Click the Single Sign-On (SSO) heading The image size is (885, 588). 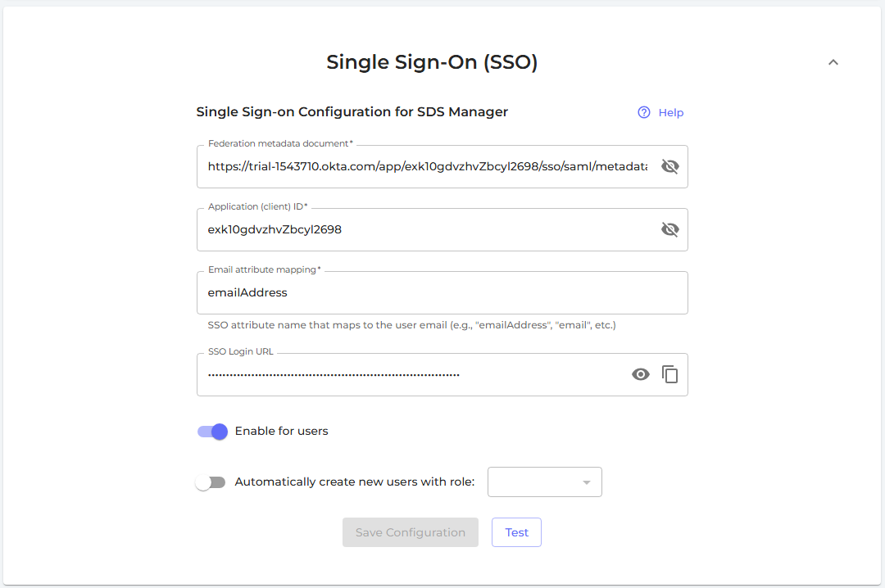coord(432,62)
